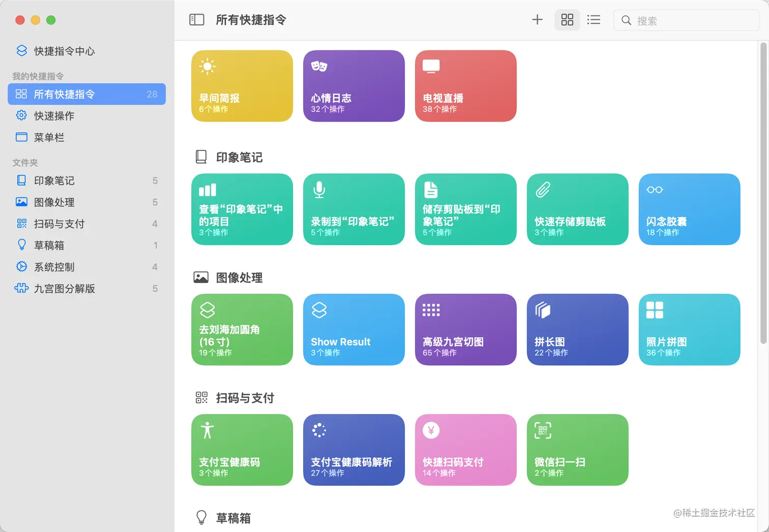
Task: Click the picture icon beside 图像处理 header
Action: tap(201, 277)
